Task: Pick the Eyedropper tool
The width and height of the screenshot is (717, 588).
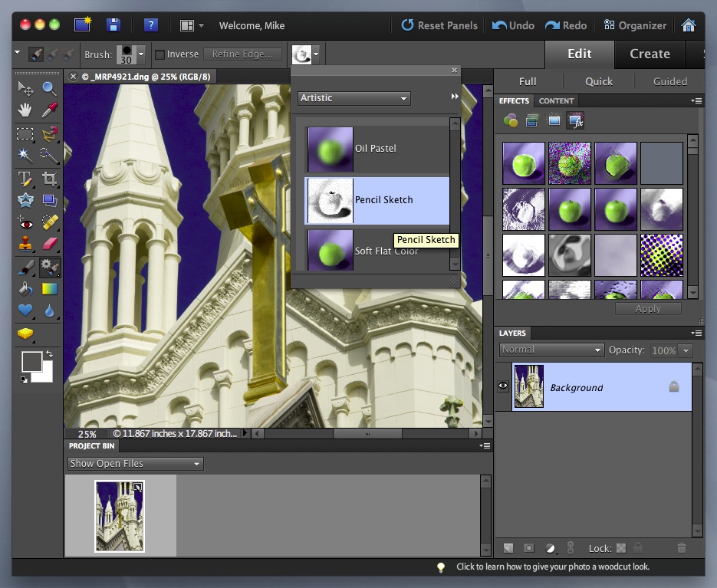Action: tap(50, 110)
